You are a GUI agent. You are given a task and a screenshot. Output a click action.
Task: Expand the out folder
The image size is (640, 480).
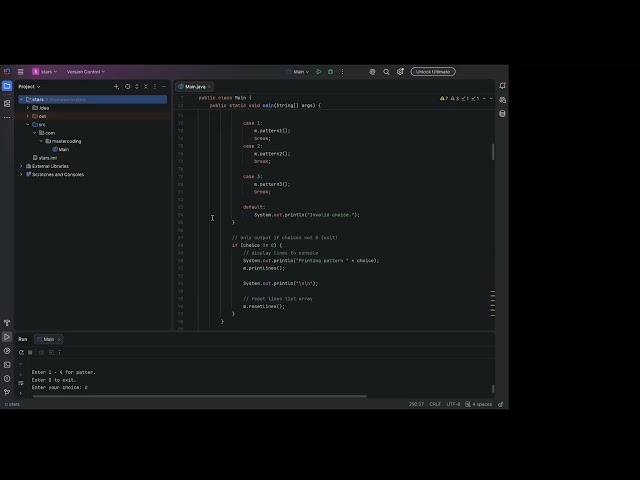click(28, 116)
